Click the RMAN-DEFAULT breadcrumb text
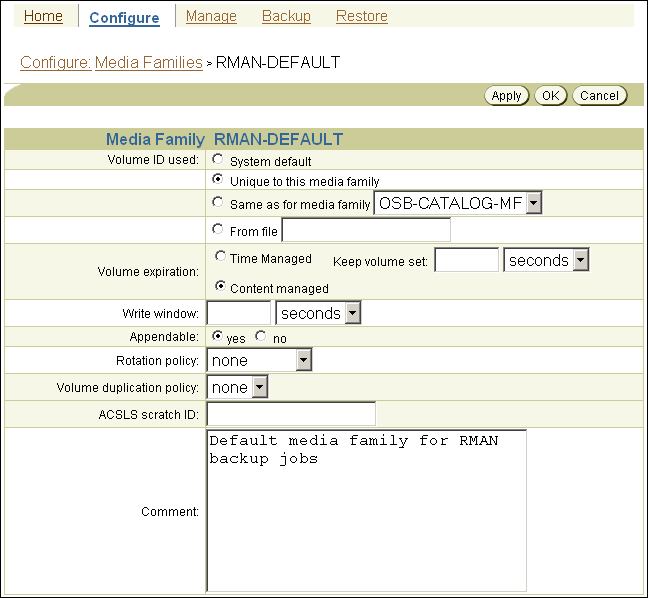This screenshot has width=648, height=598. (278, 62)
